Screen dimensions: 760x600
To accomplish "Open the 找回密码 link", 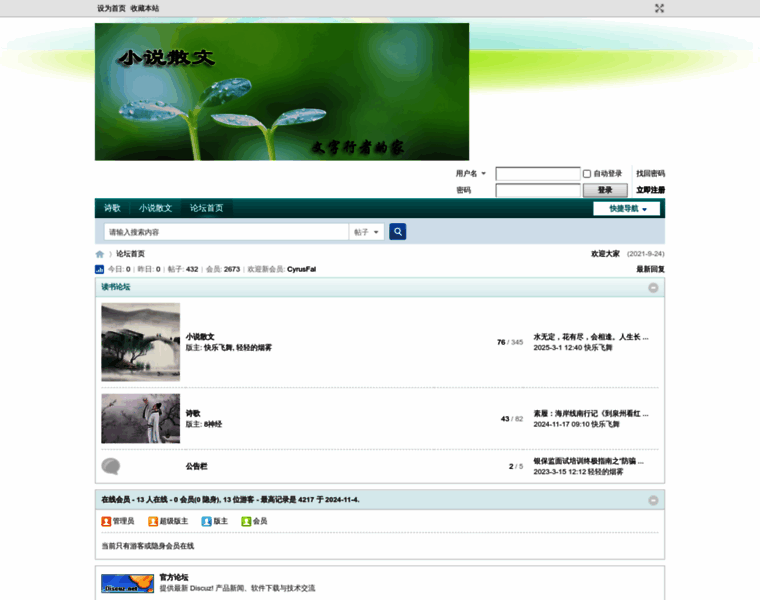I will pyautogui.click(x=650, y=174).
